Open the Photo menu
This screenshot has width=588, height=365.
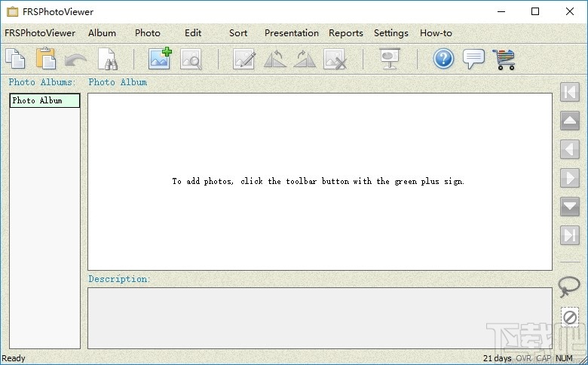[148, 33]
